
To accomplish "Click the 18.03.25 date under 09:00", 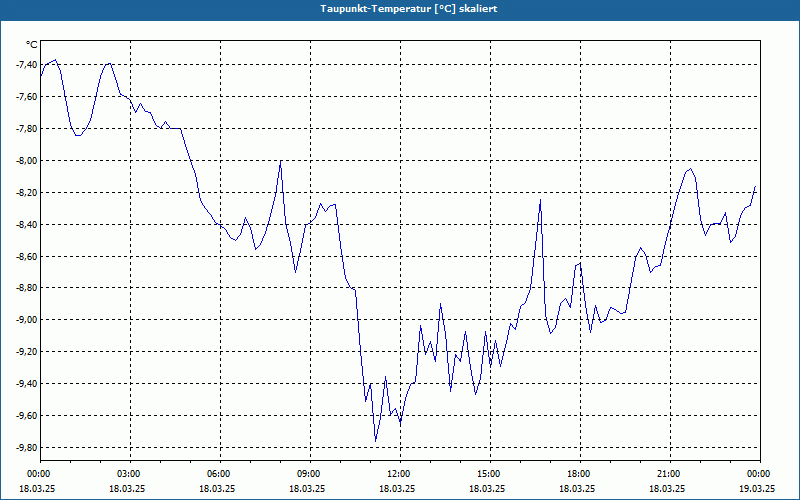I will 307,488.
